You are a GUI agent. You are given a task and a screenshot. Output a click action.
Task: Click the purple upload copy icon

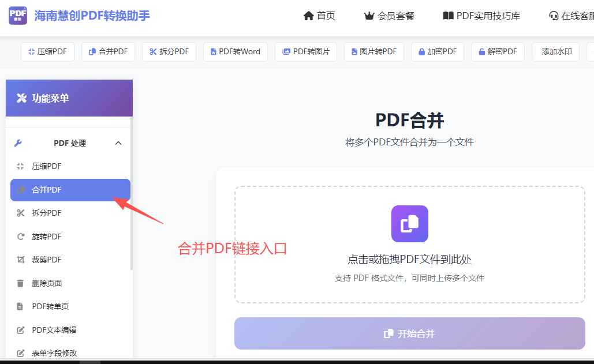pos(409,224)
